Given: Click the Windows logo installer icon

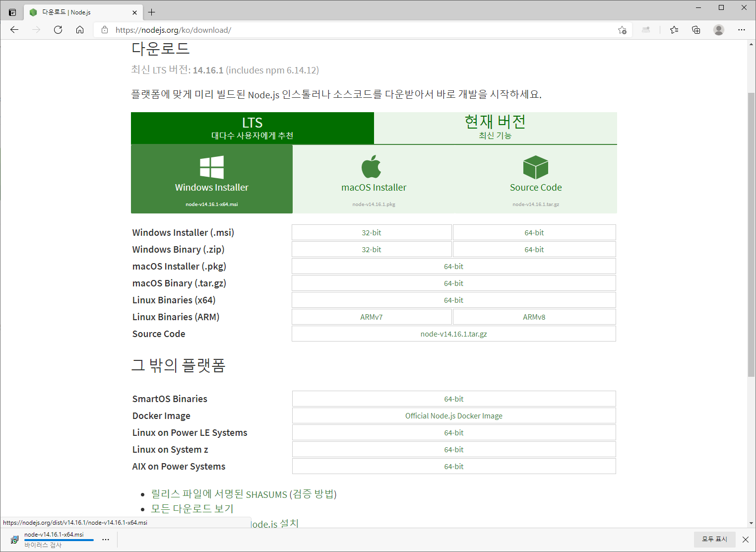Looking at the screenshot, I should coord(212,167).
